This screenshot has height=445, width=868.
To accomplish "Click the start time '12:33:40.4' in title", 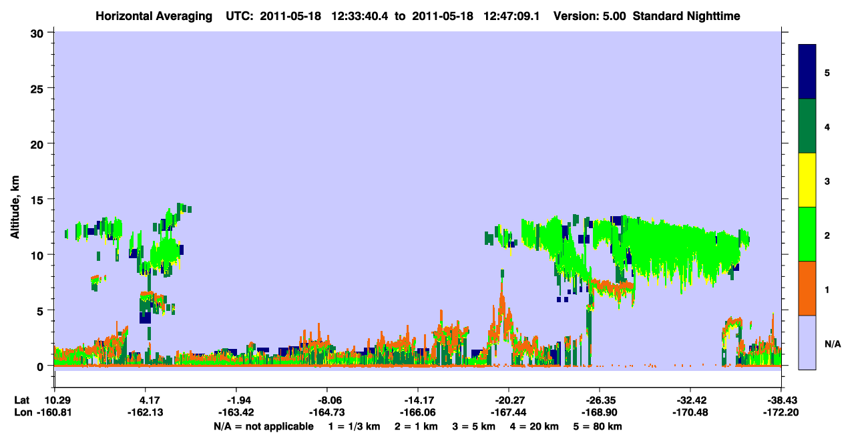I will coord(360,15).
